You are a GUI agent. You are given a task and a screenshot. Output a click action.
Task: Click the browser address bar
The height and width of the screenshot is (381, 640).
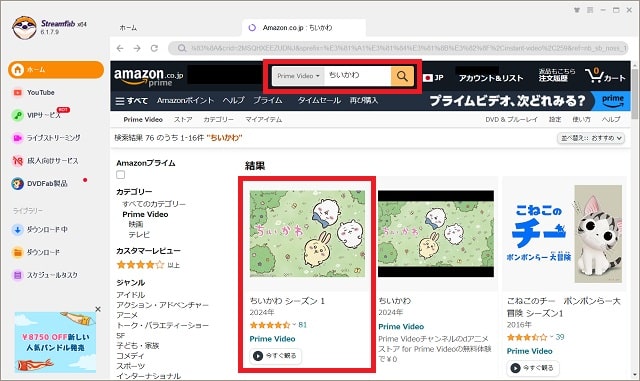(x=398, y=48)
